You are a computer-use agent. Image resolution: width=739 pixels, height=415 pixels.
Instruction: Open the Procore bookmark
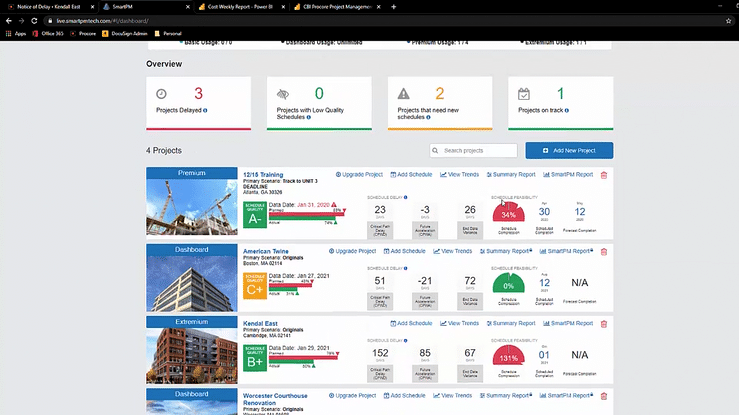point(83,33)
